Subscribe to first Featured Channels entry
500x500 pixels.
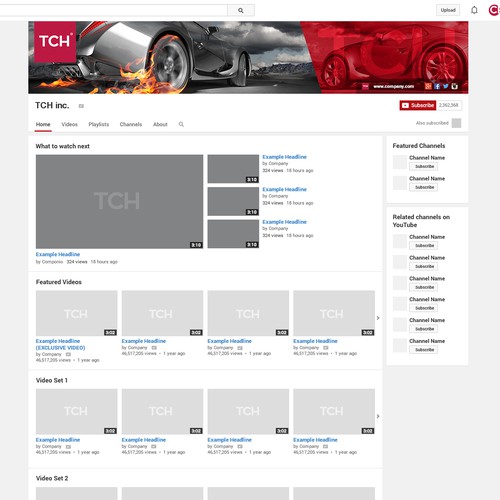424,166
